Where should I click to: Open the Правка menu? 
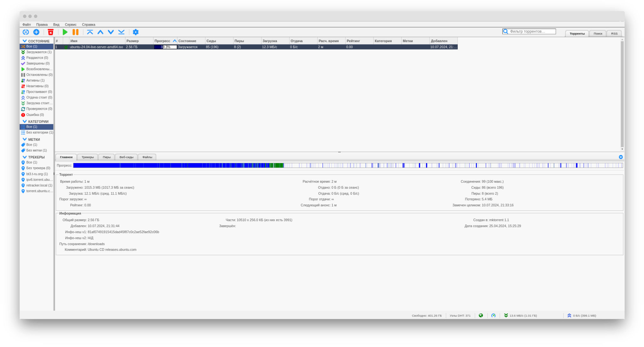[42, 24]
